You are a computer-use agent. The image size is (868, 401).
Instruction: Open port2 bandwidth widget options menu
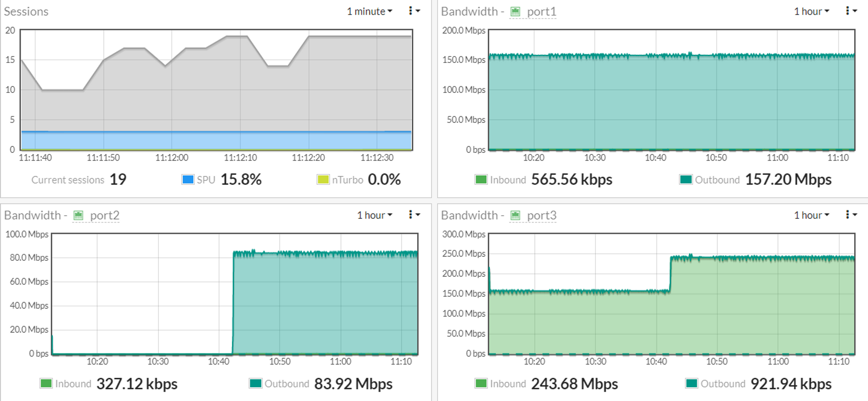tap(414, 214)
